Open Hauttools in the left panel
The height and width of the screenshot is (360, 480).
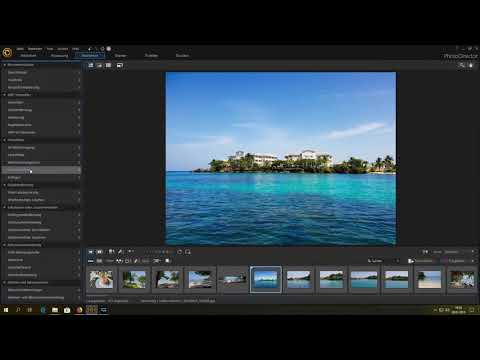(x=41, y=80)
